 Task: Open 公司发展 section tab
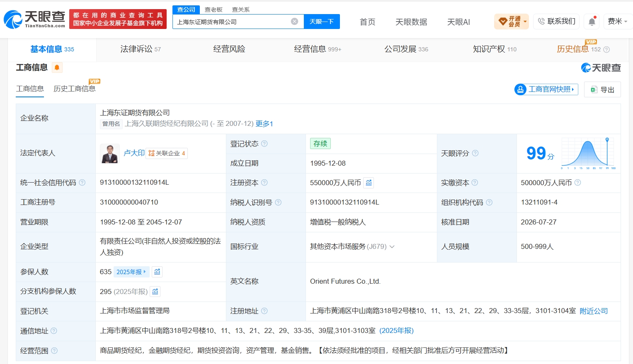click(406, 49)
